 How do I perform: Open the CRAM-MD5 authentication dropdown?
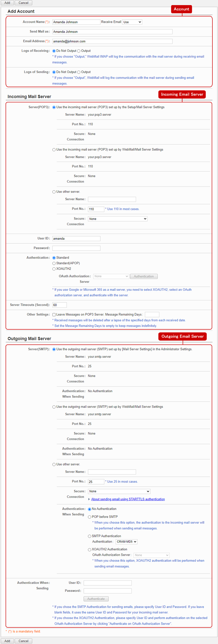coord(126,542)
